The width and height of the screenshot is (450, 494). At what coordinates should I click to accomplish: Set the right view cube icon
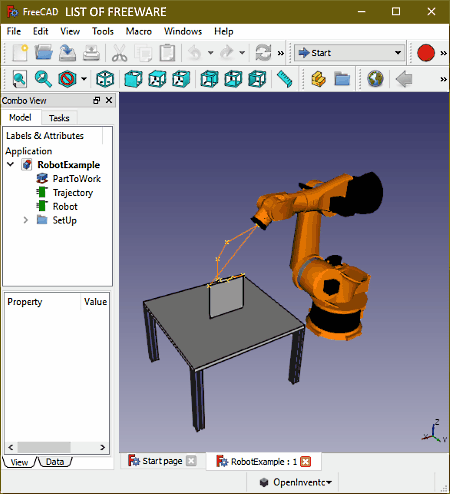(x=181, y=79)
